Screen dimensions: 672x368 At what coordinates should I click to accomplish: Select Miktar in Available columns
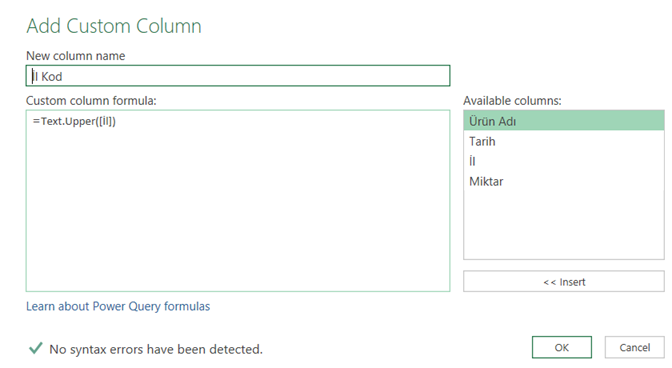click(x=564, y=181)
